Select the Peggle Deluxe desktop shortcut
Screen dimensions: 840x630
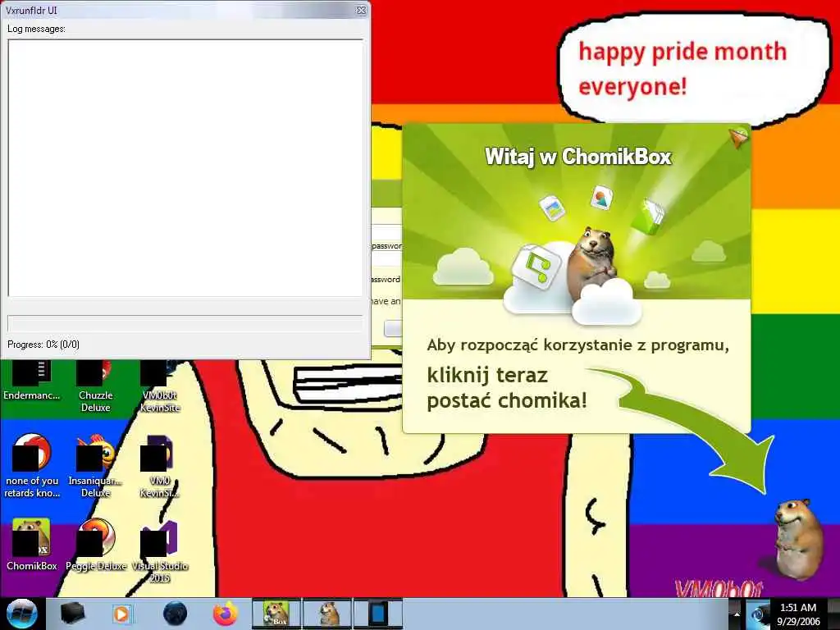[96, 544]
